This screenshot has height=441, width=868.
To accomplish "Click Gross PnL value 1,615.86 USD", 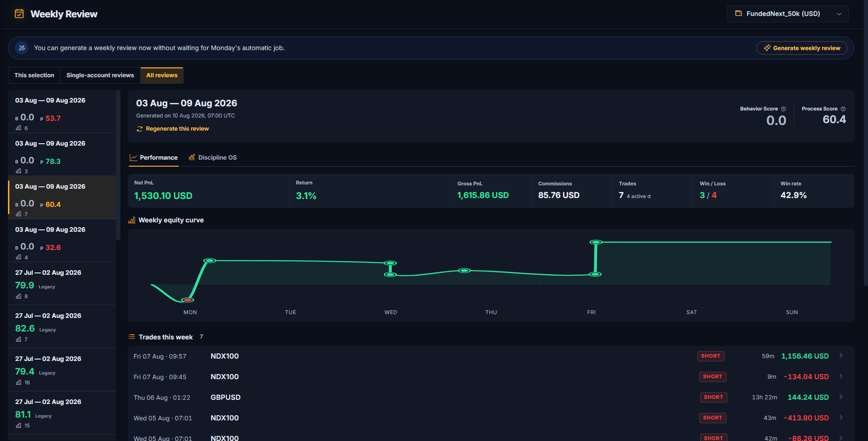I will (x=483, y=195).
